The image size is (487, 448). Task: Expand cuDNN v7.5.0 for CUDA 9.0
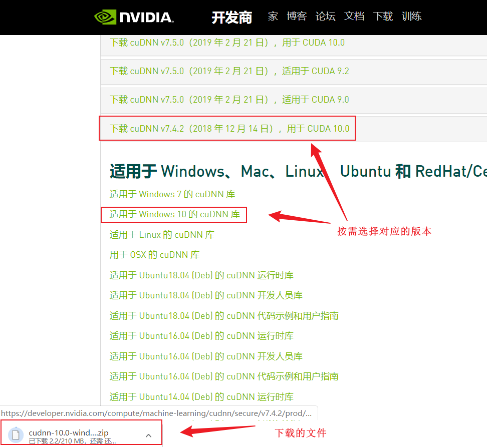coord(229,100)
